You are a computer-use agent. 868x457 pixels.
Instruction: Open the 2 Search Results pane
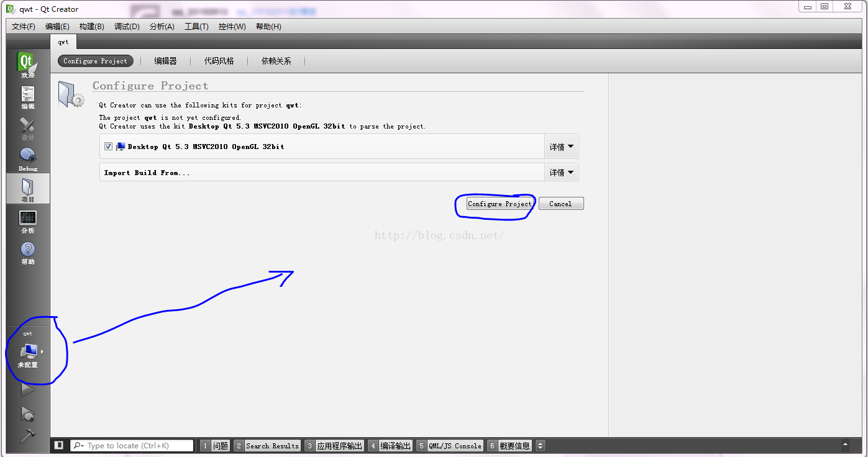pos(267,445)
